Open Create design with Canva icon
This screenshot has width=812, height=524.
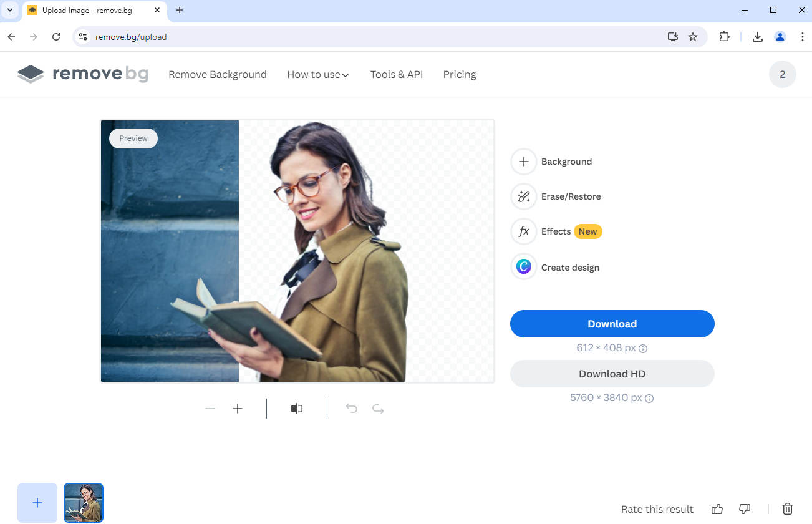click(x=524, y=267)
